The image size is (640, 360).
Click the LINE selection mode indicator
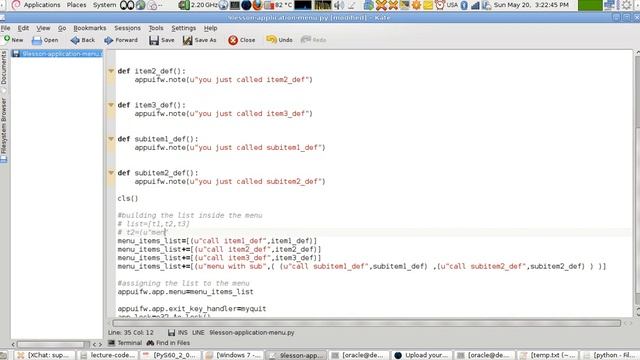[198, 333]
